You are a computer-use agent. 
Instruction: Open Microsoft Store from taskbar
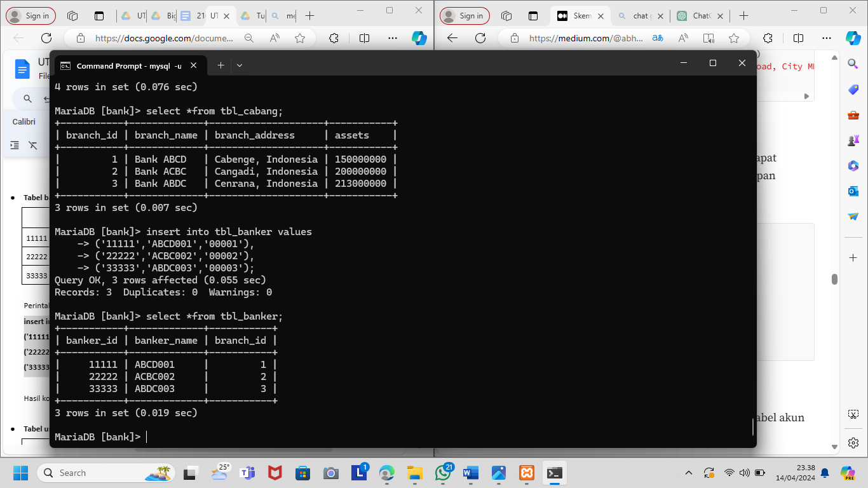302,473
